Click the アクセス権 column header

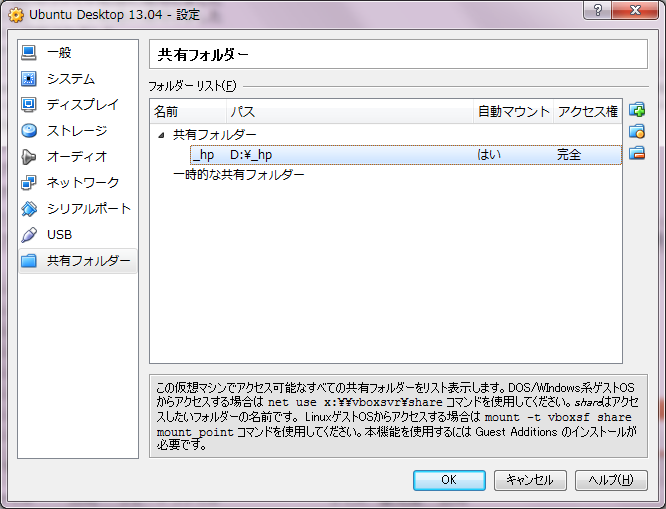(588, 112)
